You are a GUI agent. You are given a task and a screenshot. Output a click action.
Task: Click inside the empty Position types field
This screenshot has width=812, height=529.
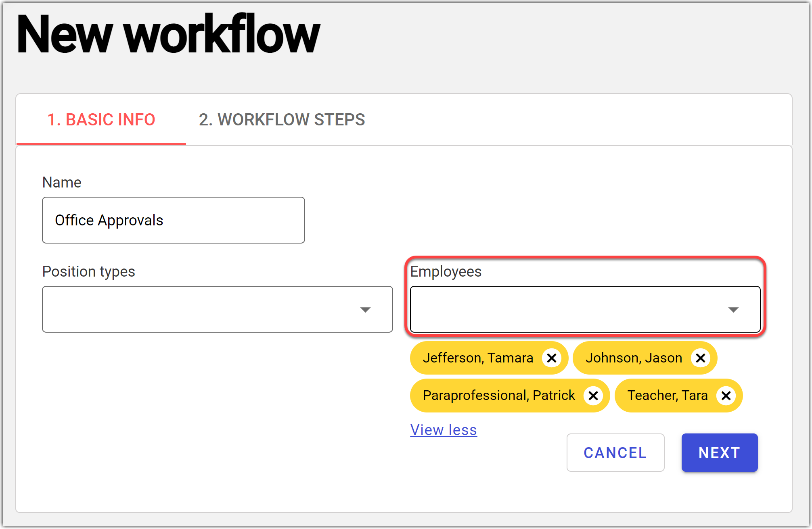(x=198, y=310)
